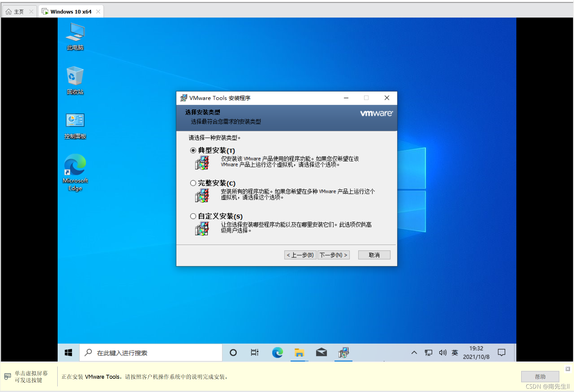Click the network tray icon
The width and height of the screenshot is (574, 392).
pyautogui.click(x=428, y=353)
